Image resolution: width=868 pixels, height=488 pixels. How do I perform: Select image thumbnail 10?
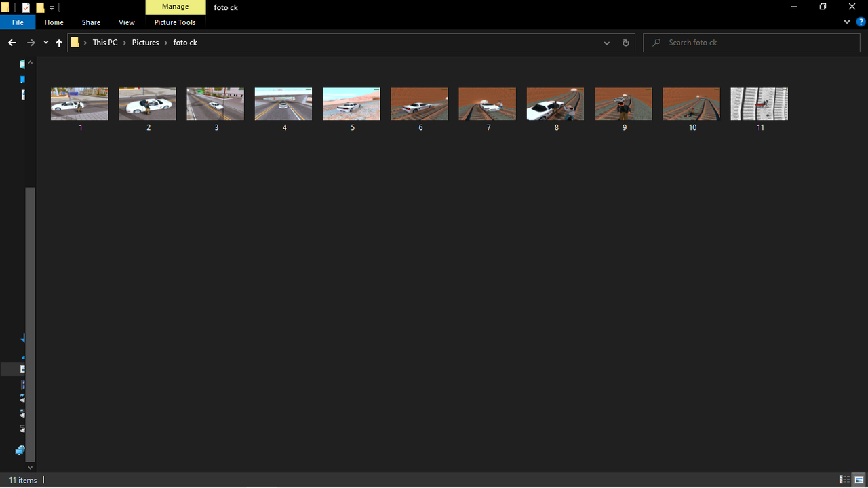[x=691, y=104]
